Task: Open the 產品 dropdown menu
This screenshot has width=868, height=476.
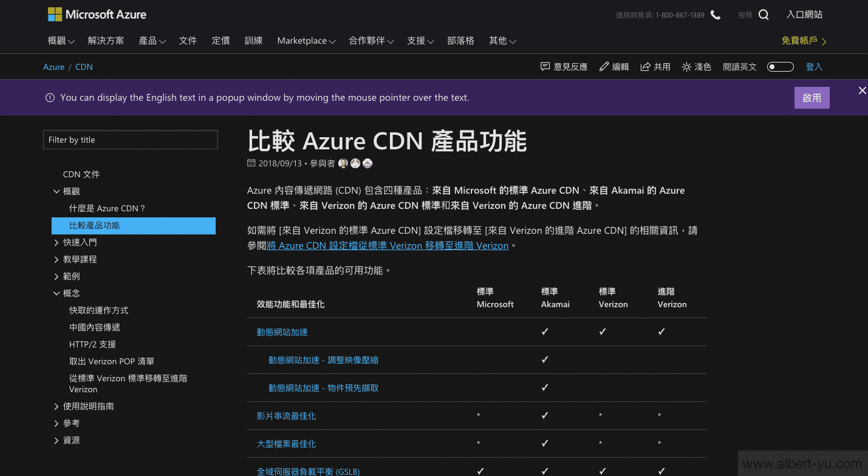Action: coord(152,41)
